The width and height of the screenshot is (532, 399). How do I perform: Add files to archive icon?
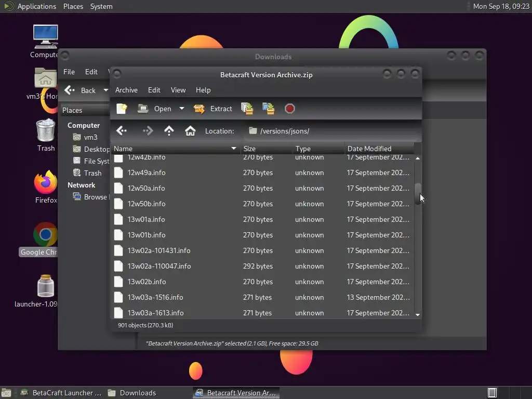(247, 109)
